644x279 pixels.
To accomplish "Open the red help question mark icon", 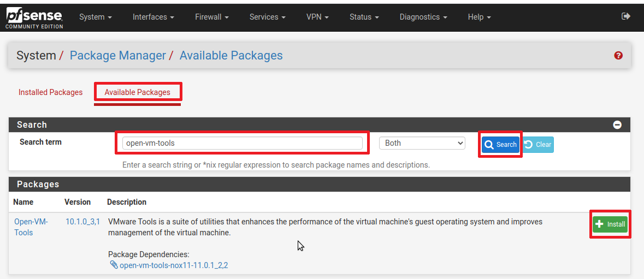I will click(x=618, y=55).
